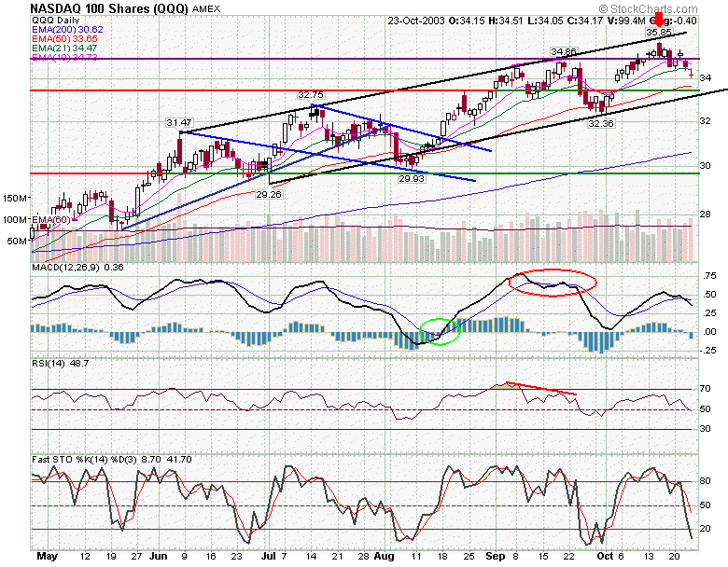Screen dimensions: 728x567
Task: Select the 23-Oct-2003 date text
Action: coord(416,21)
